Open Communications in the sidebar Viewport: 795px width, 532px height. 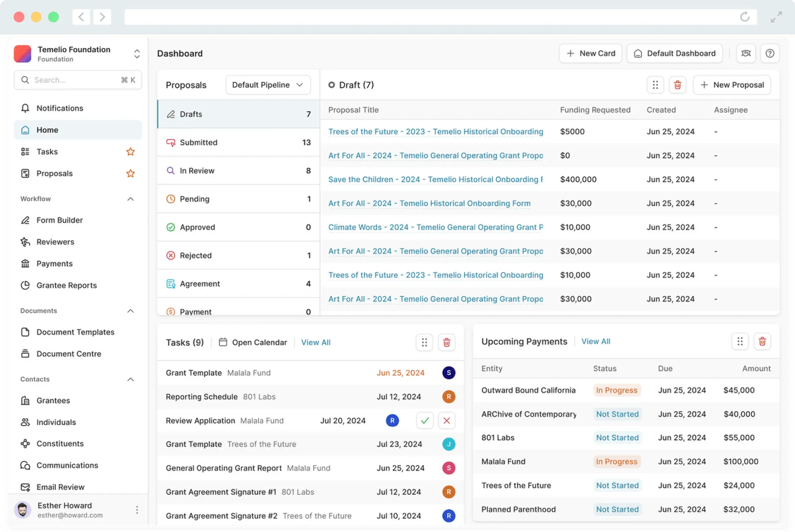coord(78,466)
